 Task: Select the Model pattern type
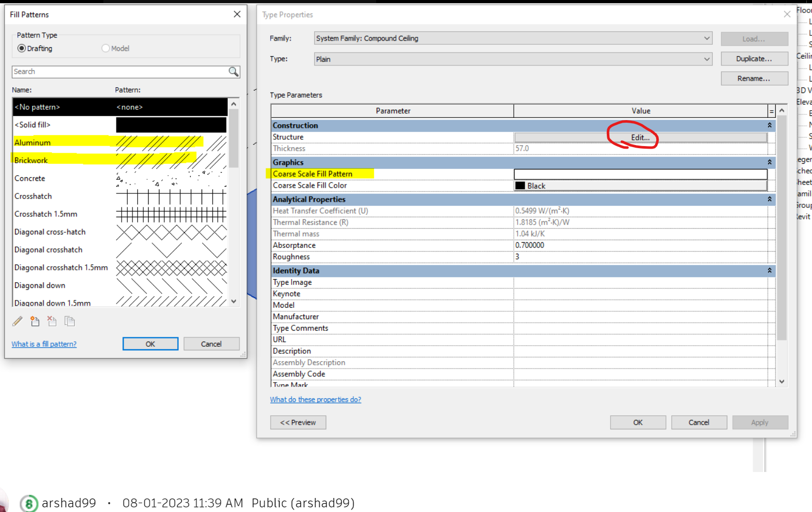tap(105, 48)
